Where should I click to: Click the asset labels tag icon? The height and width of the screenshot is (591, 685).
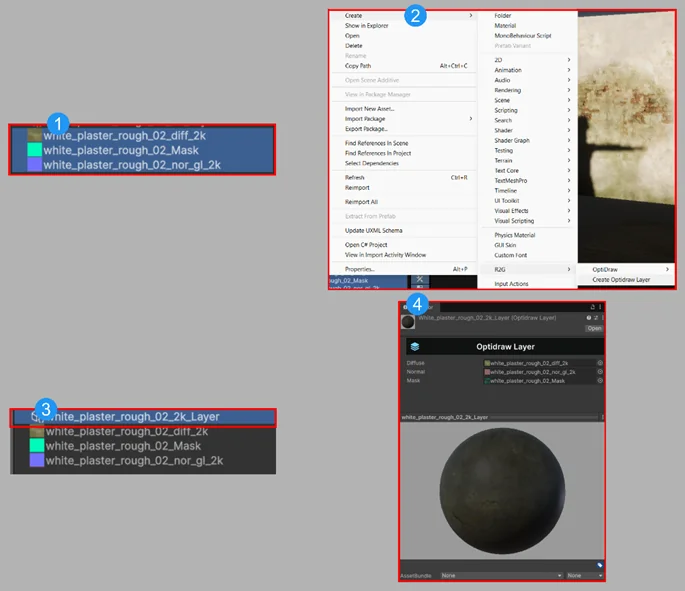[x=599, y=565]
